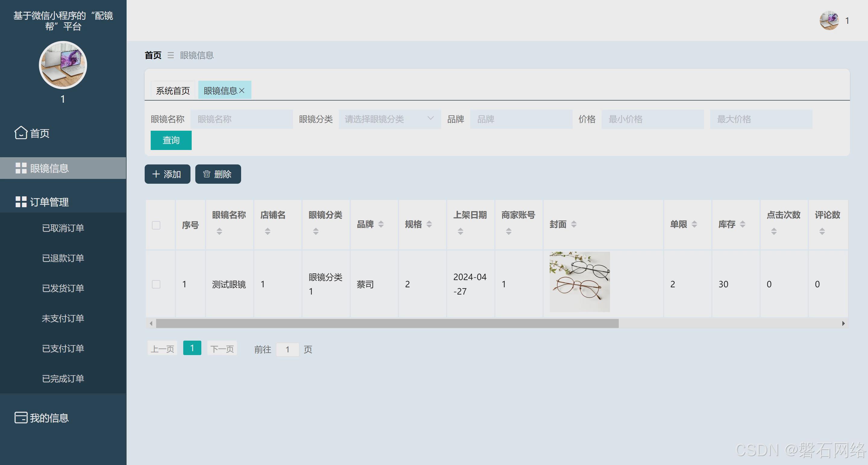Screen dimensions: 868x465
Task: Open the 订单管理 module icon
Action: point(21,202)
